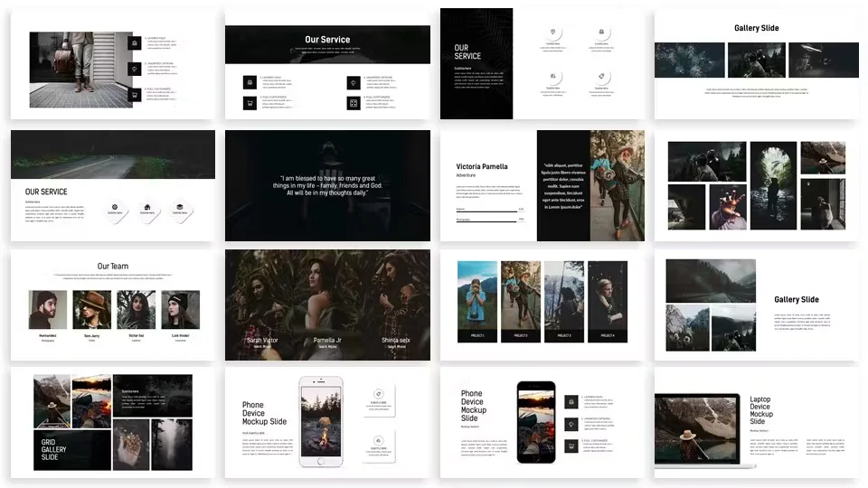Click the Phone Device Mockup Slide title near black phone
Viewport: 868px width, 488px height.
click(x=473, y=406)
